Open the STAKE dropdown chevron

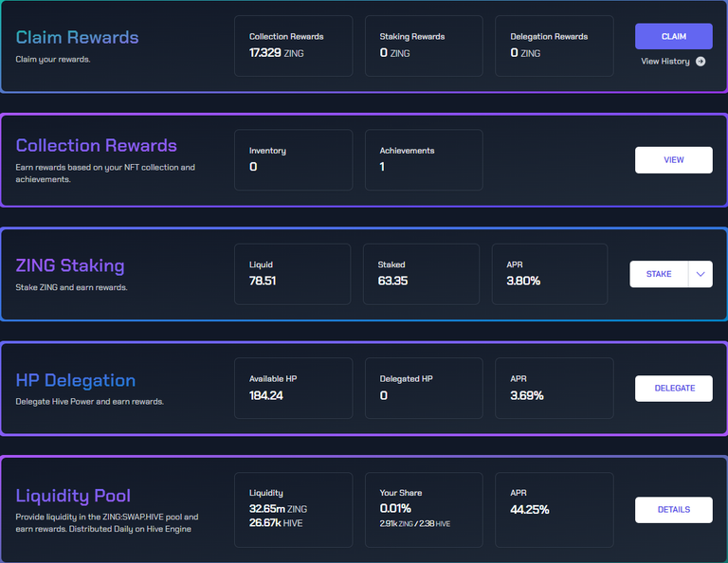click(x=701, y=274)
